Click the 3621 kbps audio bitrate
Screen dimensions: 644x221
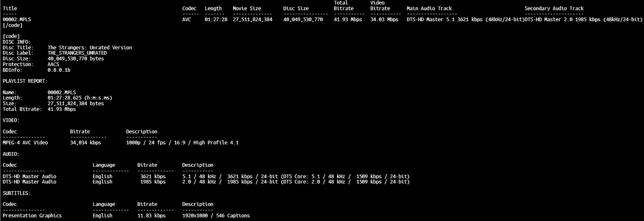point(153,177)
